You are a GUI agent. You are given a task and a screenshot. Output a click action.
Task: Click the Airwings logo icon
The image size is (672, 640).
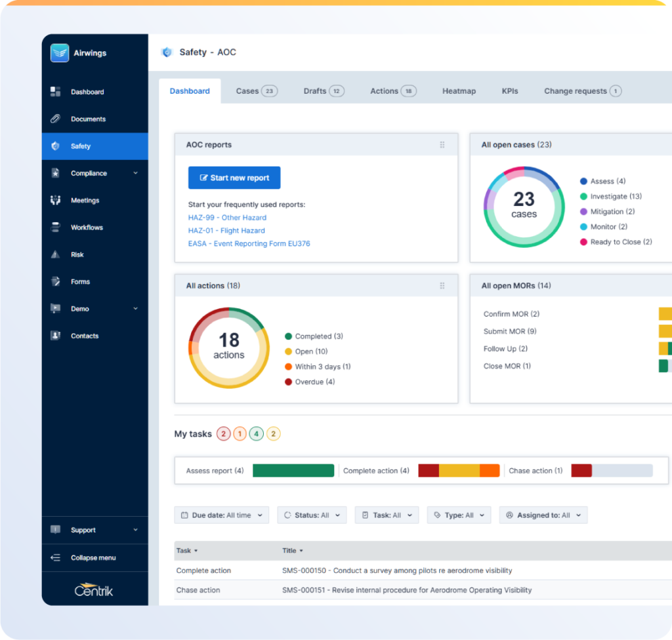60,53
